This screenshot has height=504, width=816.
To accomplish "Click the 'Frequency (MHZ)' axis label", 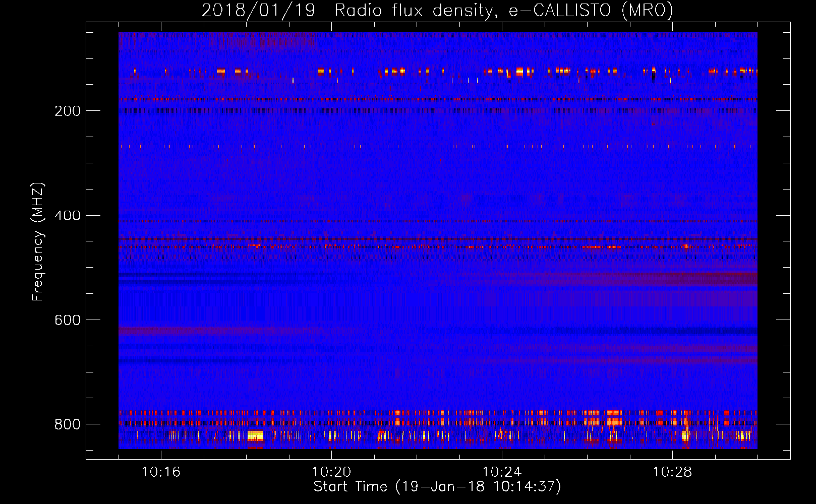I will pyautogui.click(x=37, y=241).
